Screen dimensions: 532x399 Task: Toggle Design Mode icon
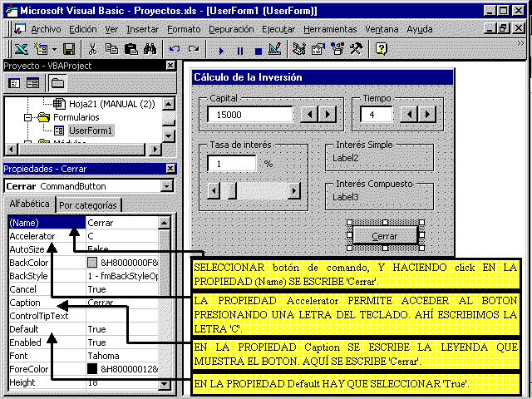[x=275, y=50]
